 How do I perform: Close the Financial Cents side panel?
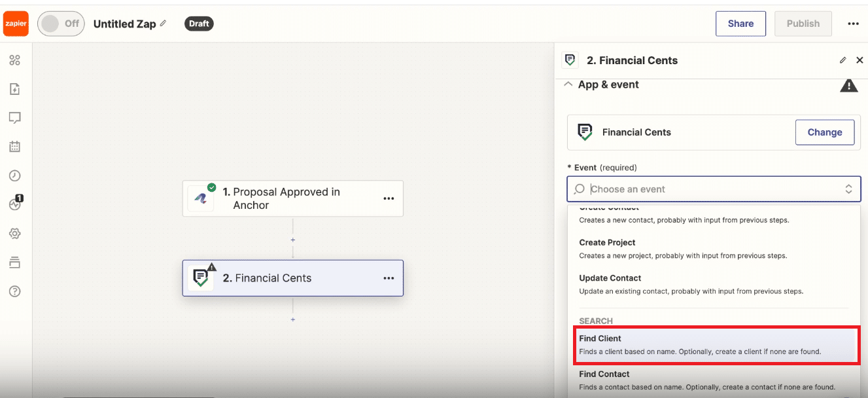859,60
